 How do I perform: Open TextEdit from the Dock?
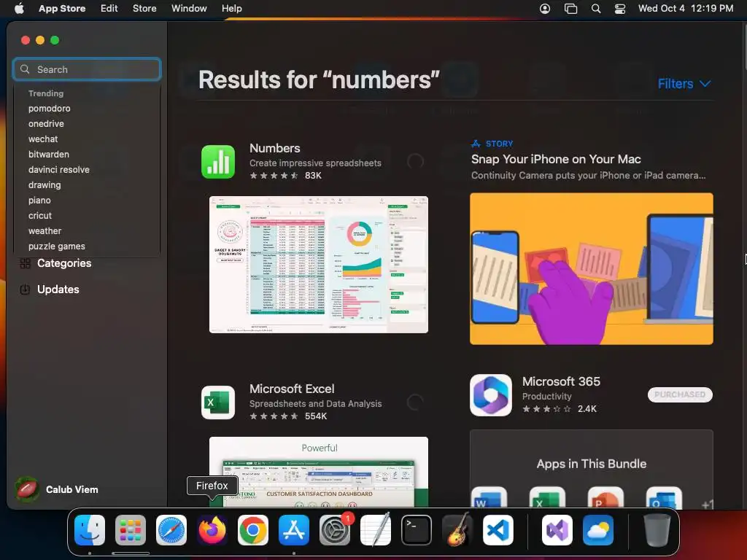[x=376, y=530]
